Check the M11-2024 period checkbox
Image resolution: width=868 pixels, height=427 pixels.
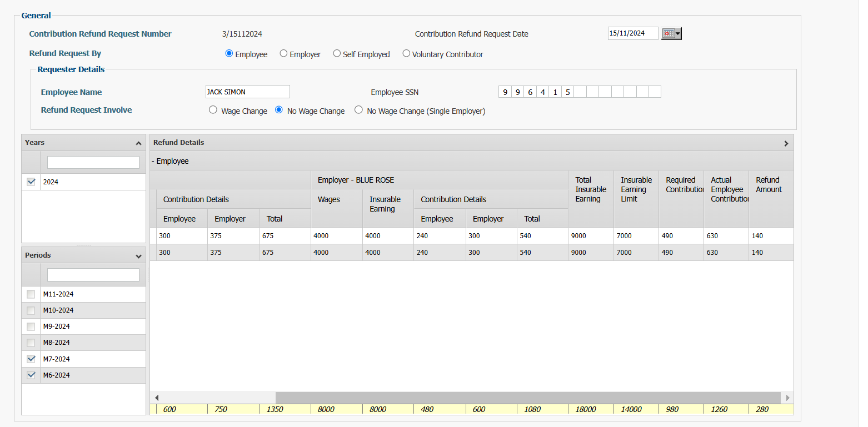[x=31, y=294]
